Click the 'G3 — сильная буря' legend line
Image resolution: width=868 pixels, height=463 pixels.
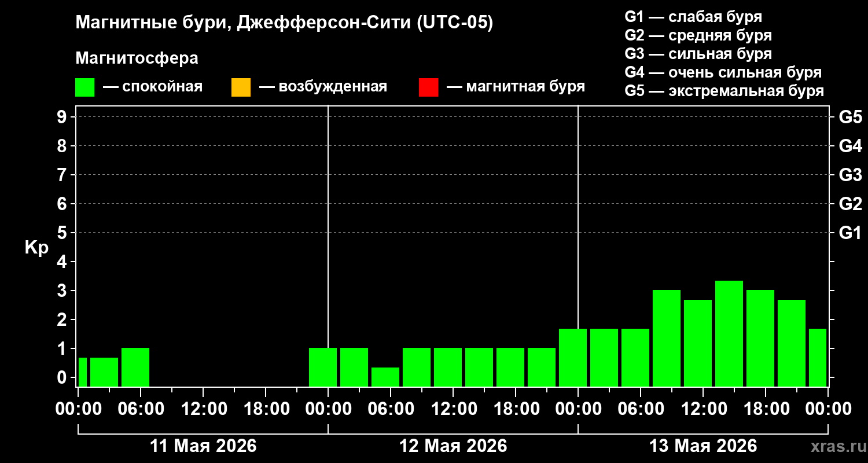698,54
